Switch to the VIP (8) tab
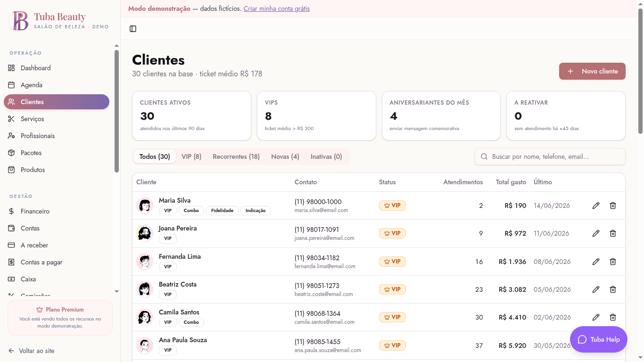Viewport: 644px width, 362px height. tap(191, 156)
